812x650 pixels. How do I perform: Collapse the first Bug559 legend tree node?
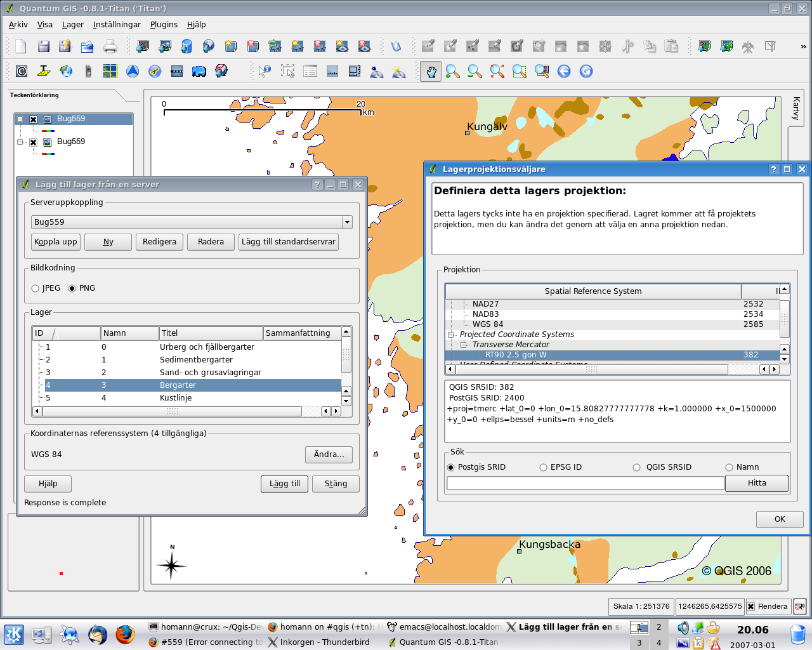coord(20,119)
